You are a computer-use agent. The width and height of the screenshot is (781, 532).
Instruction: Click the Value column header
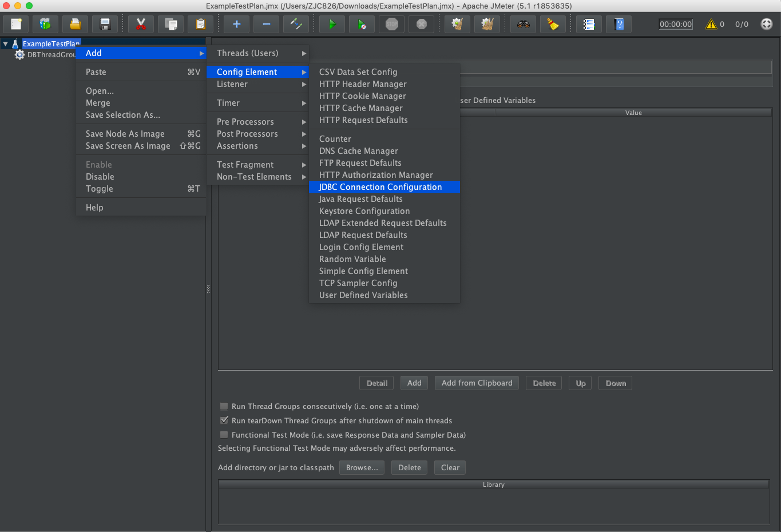(633, 113)
